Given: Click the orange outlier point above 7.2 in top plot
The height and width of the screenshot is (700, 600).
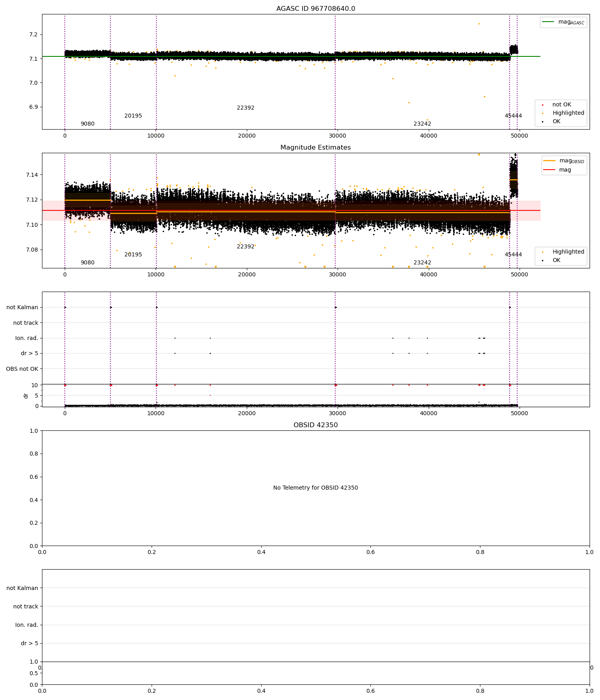Looking at the screenshot, I should 479,24.
